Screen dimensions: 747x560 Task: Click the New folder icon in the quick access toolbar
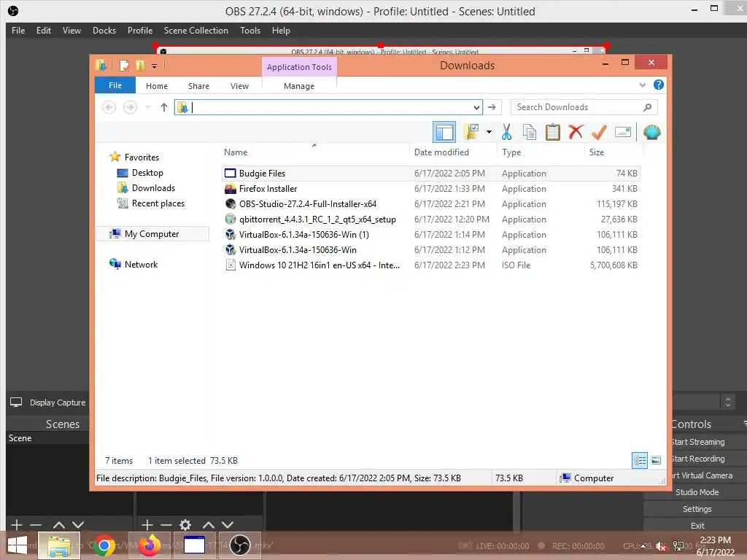coord(140,65)
